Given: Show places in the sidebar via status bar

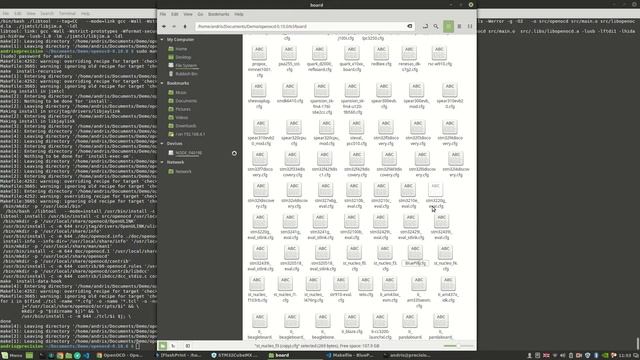Looking at the screenshot, I should click(163, 346).
